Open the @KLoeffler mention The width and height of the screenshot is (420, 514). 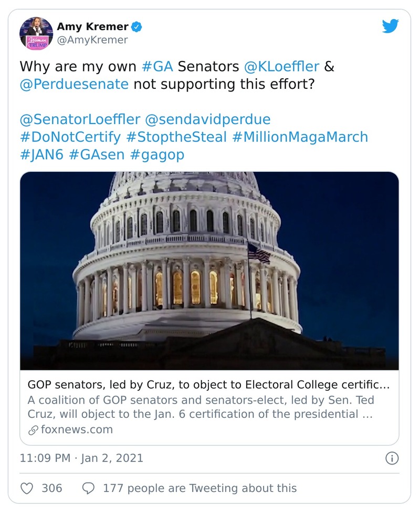289,67
